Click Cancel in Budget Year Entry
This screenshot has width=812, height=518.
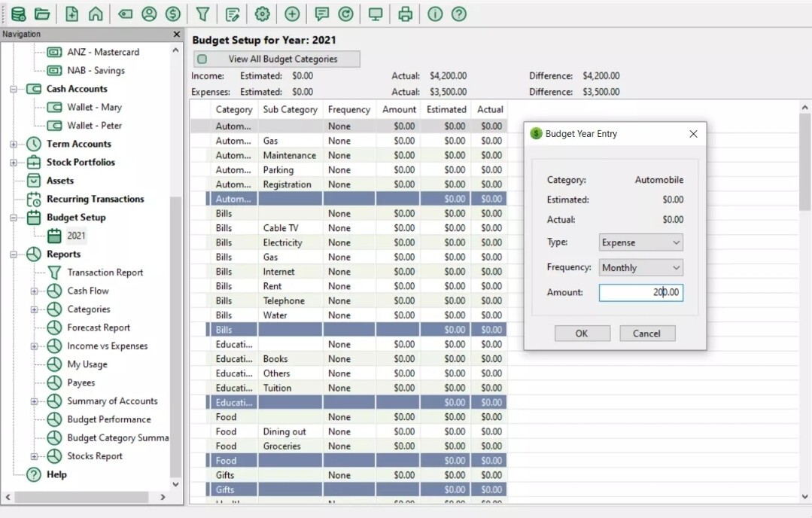(x=646, y=334)
